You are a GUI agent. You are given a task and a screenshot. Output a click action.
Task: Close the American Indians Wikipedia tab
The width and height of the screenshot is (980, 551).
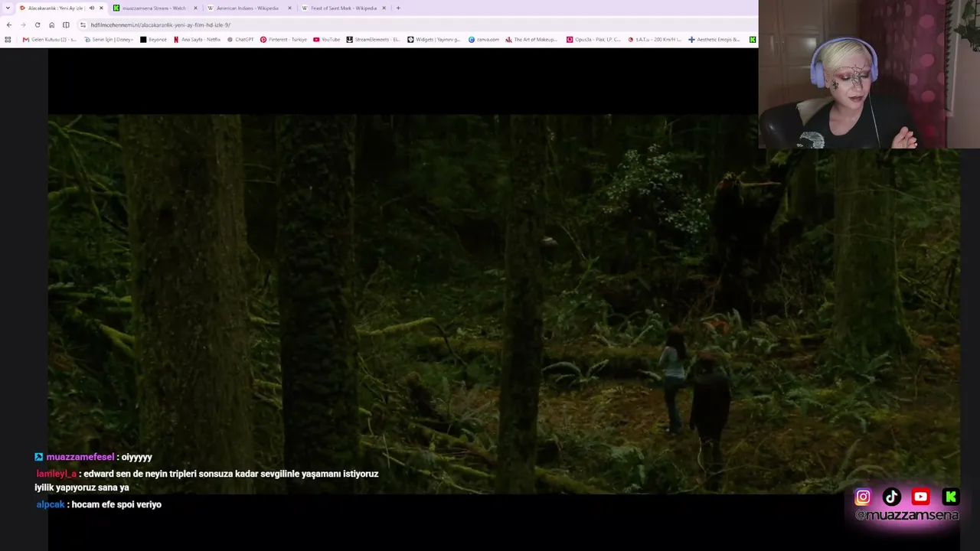(289, 8)
